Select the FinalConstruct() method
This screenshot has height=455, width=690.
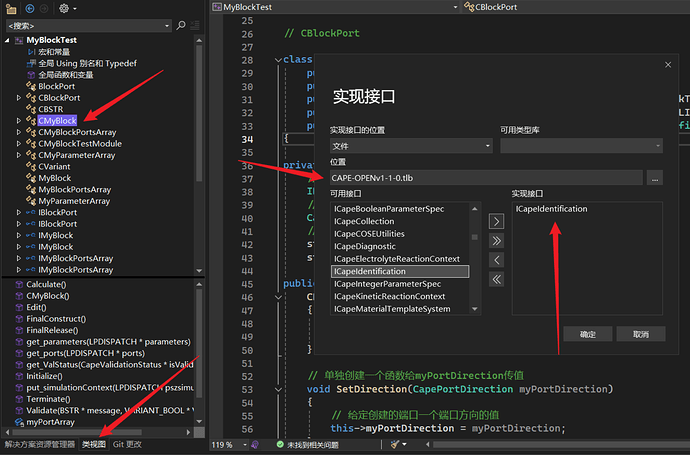click(x=56, y=319)
